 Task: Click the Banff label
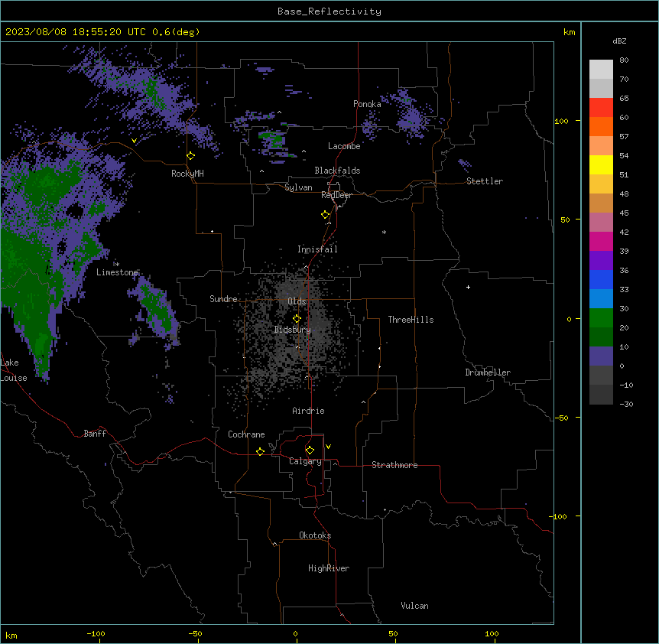coord(95,434)
